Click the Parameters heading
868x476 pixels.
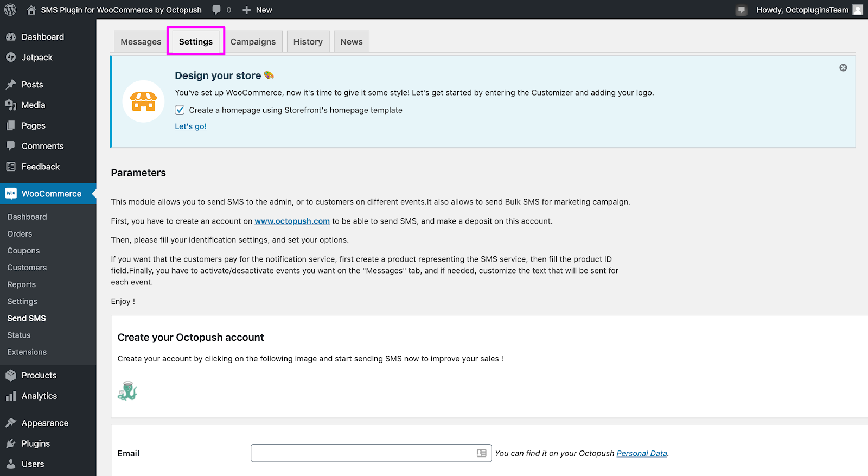(x=138, y=173)
